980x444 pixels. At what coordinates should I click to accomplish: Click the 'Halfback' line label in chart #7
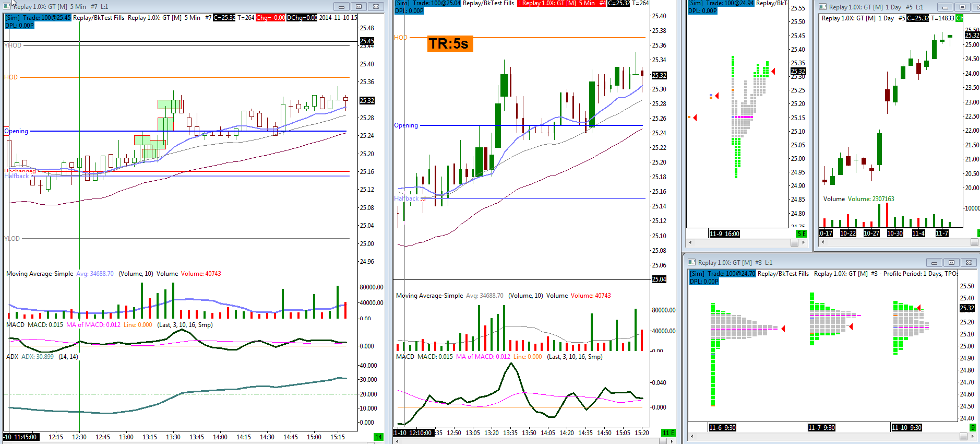coord(17,176)
